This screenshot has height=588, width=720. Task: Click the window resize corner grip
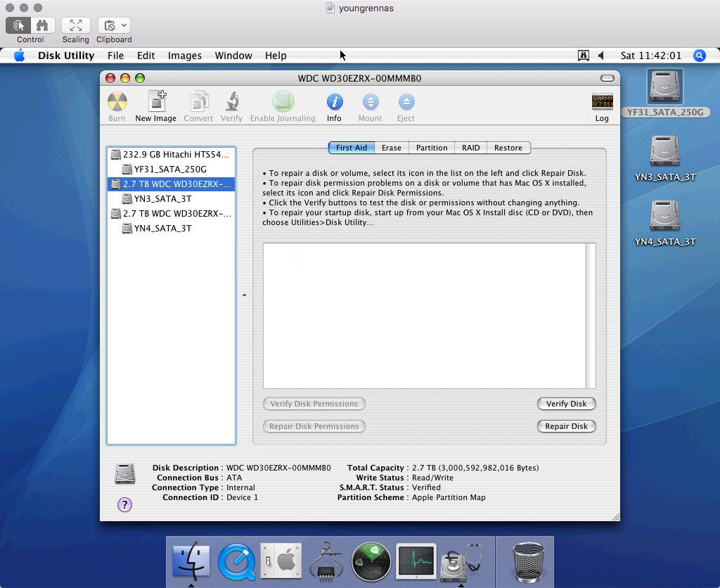point(615,517)
